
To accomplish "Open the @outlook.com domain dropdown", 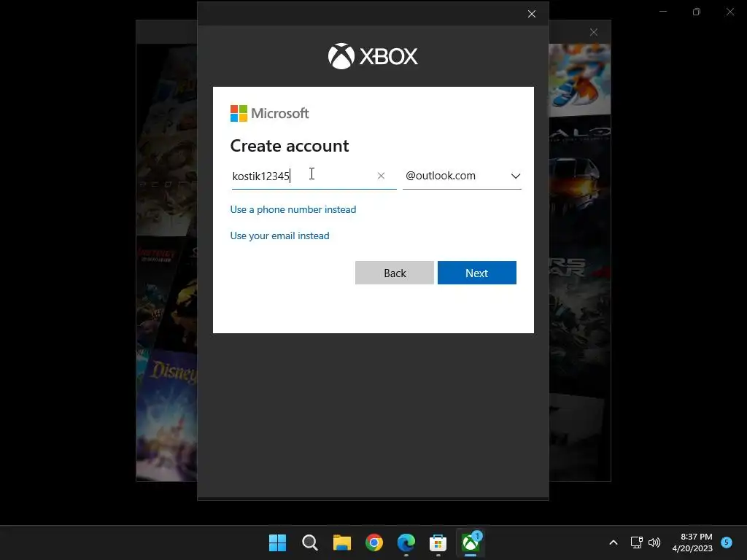I will 462,176.
